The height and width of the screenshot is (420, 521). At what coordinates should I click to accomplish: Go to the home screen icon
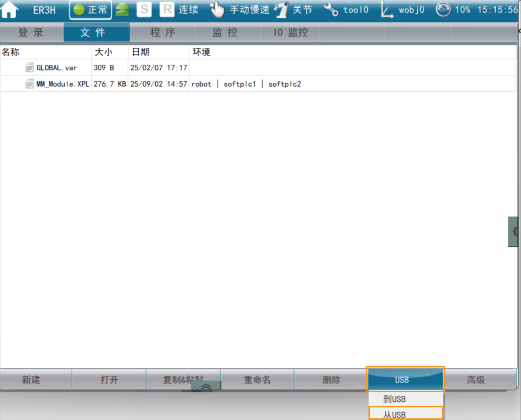pos(9,10)
